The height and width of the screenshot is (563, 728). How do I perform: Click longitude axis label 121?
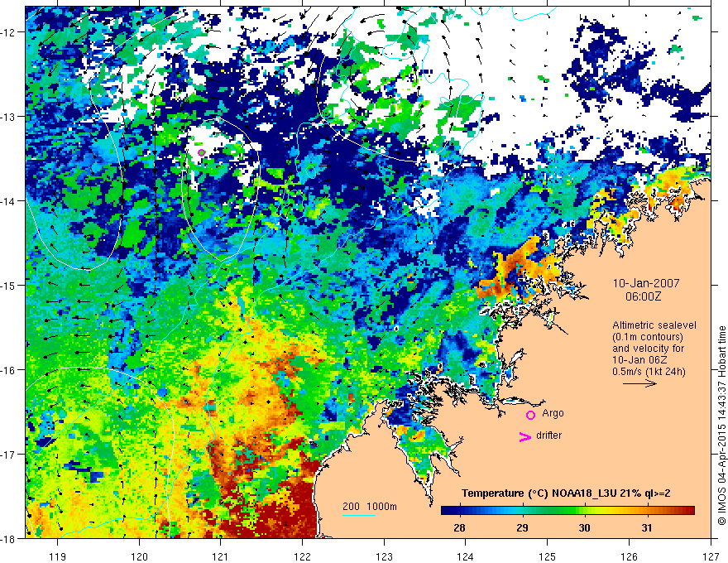tap(221, 556)
